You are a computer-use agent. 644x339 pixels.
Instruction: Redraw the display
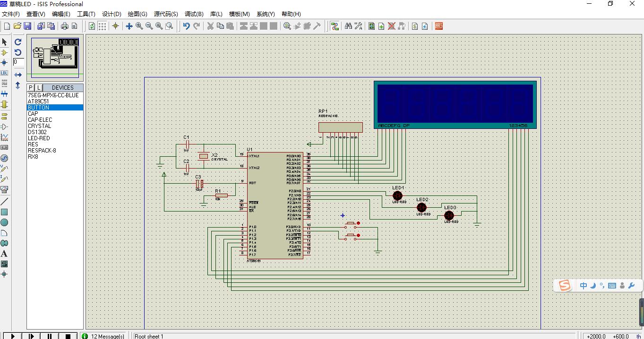click(x=92, y=26)
